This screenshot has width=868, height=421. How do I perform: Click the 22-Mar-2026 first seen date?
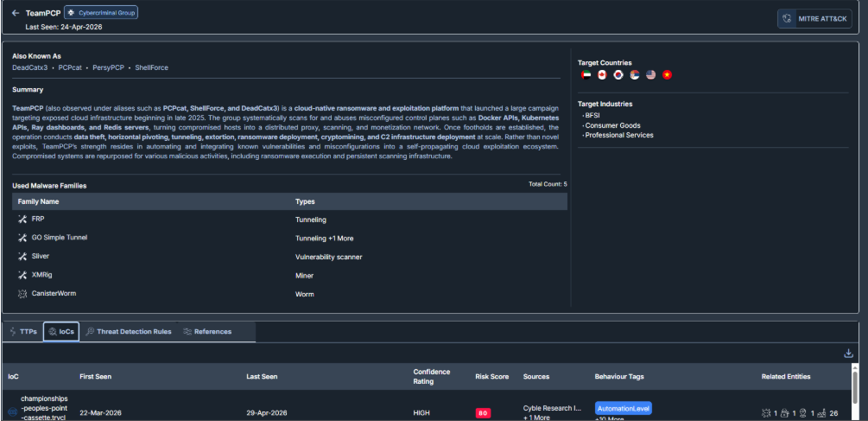(101, 413)
